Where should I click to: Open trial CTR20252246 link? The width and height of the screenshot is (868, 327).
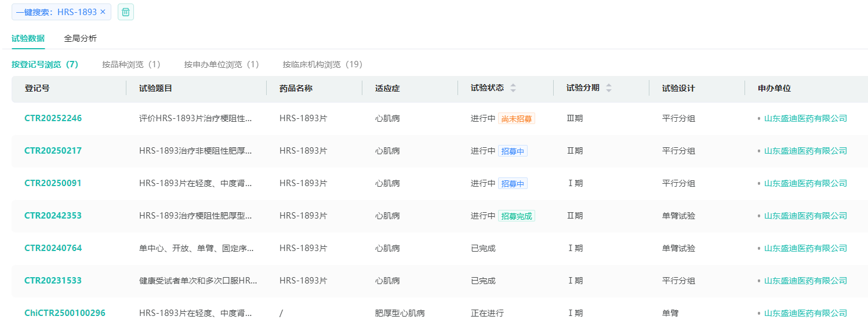coord(53,118)
